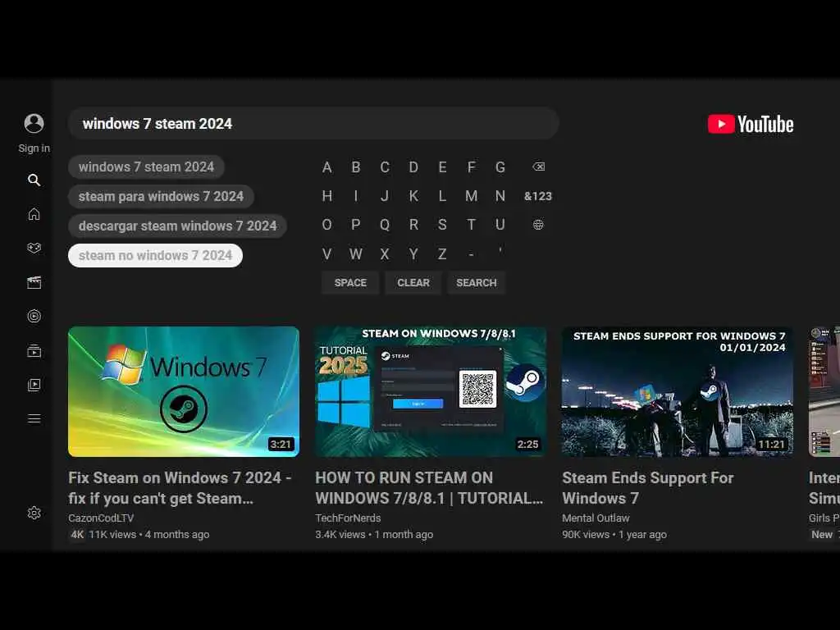The height and width of the screenshot is (630, 840).
Task: Select letter Q on the keyboard
Action: tap(385, 225)
